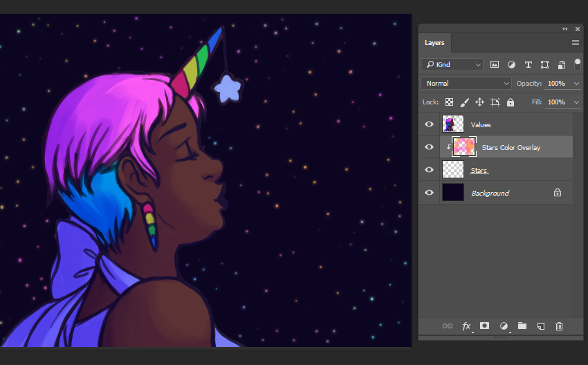
Task: Click the star charm on the canvas
Action: point(228,88)
